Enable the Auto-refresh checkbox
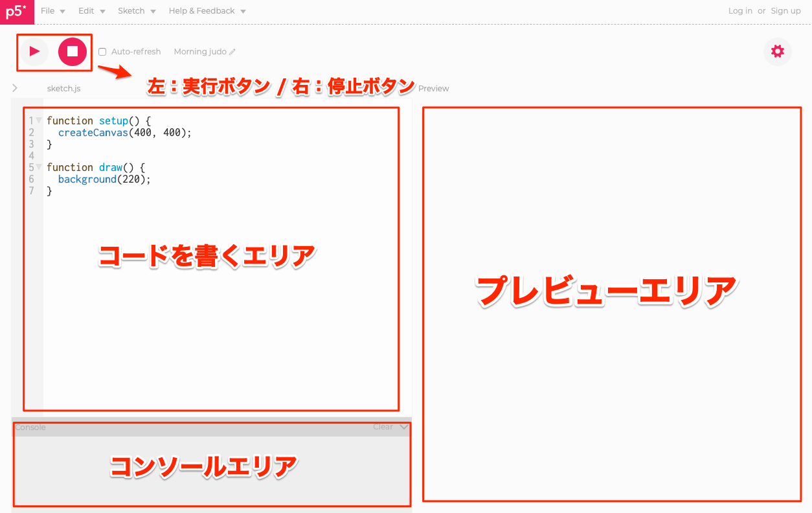812x513 pixels. click(102, 52)
